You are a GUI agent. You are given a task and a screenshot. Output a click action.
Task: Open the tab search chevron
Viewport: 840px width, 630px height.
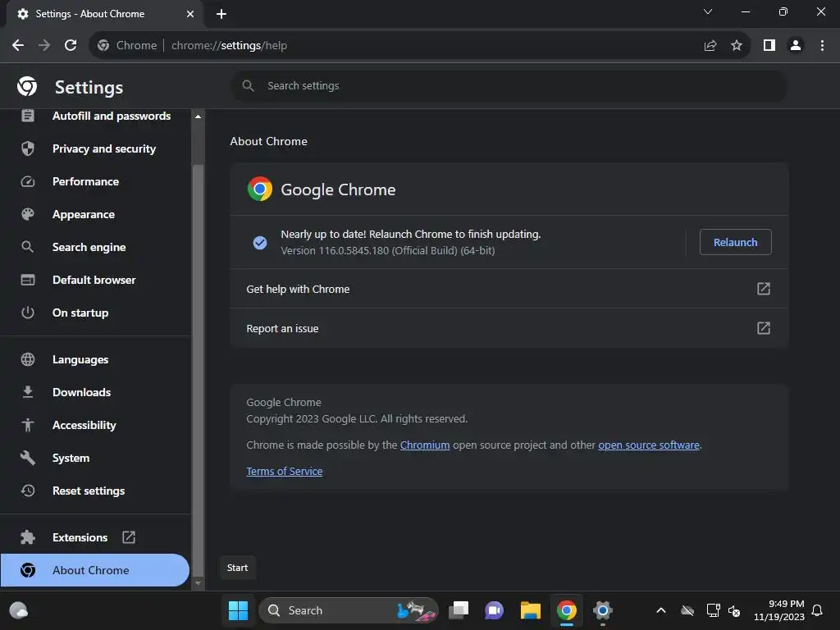click(x=708, y=11)
